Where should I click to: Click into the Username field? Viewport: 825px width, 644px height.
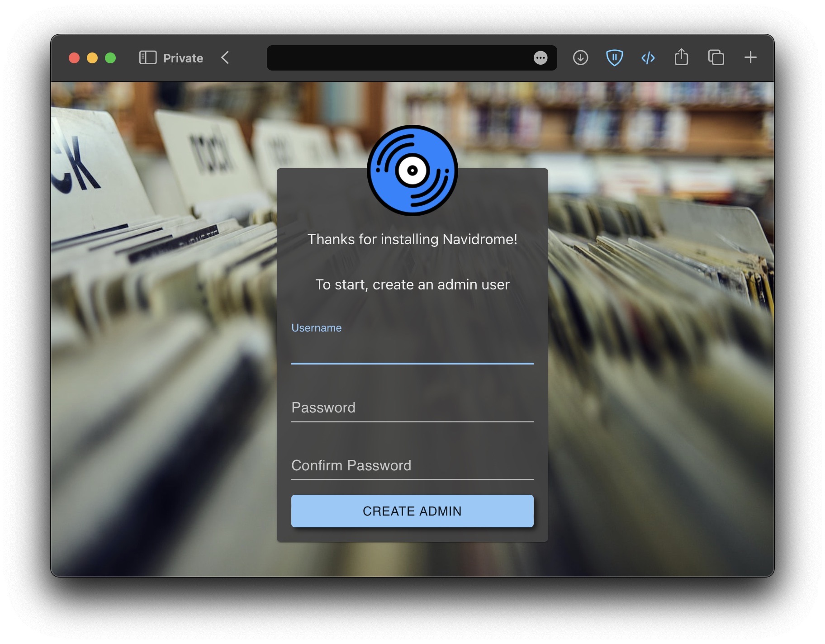pos(412,351)
